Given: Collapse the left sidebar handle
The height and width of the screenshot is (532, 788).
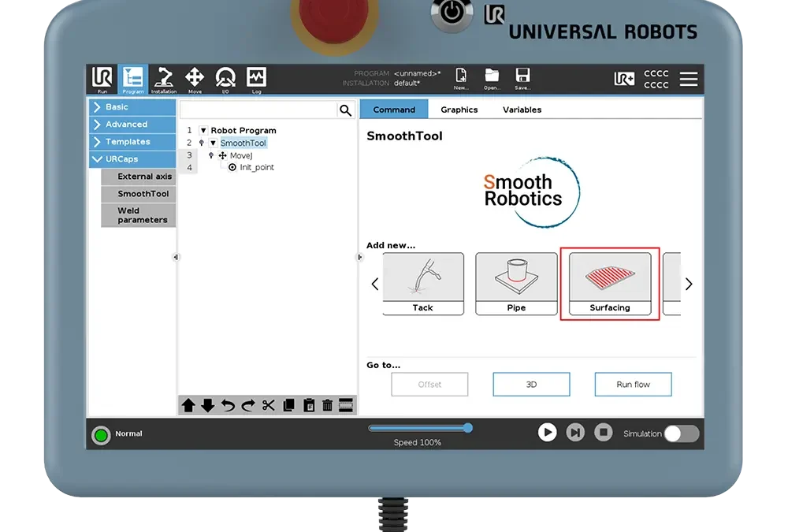Looking at the screenshot, I should 176,258.
